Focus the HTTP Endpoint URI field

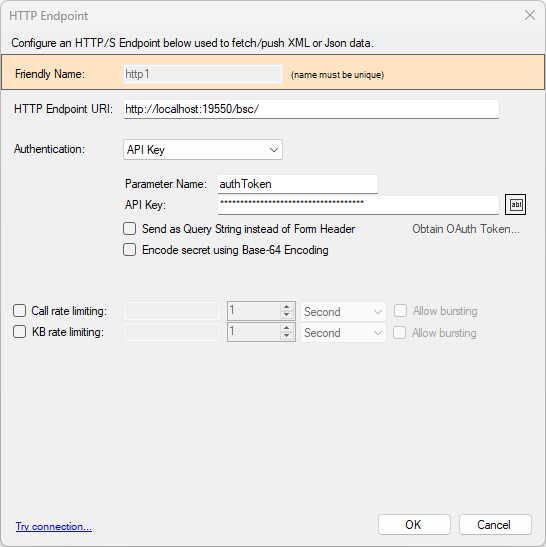coord(311,109)
